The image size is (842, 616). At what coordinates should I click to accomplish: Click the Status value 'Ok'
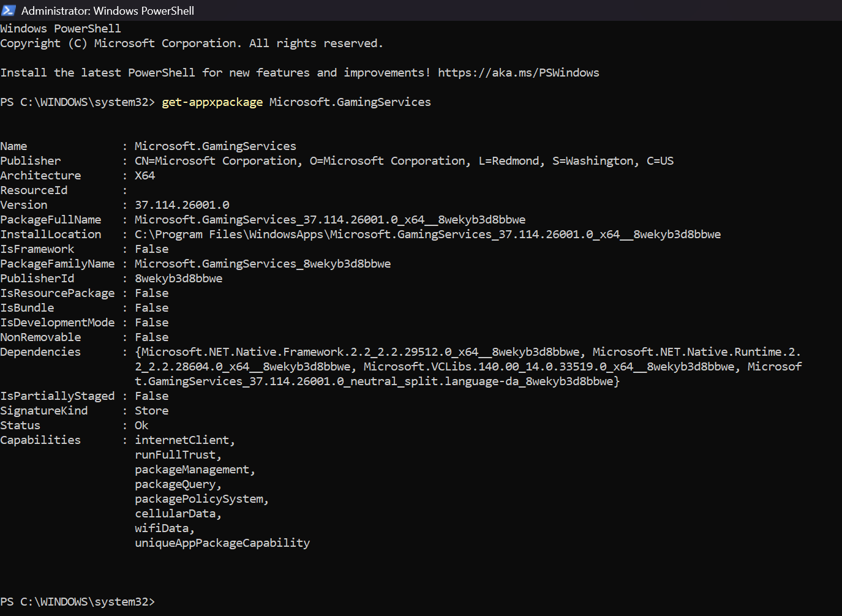[x=141, y=426]
